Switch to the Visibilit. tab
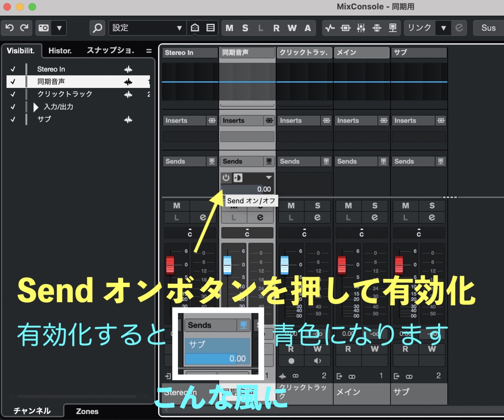504x420 pixels. pos(21,51)
